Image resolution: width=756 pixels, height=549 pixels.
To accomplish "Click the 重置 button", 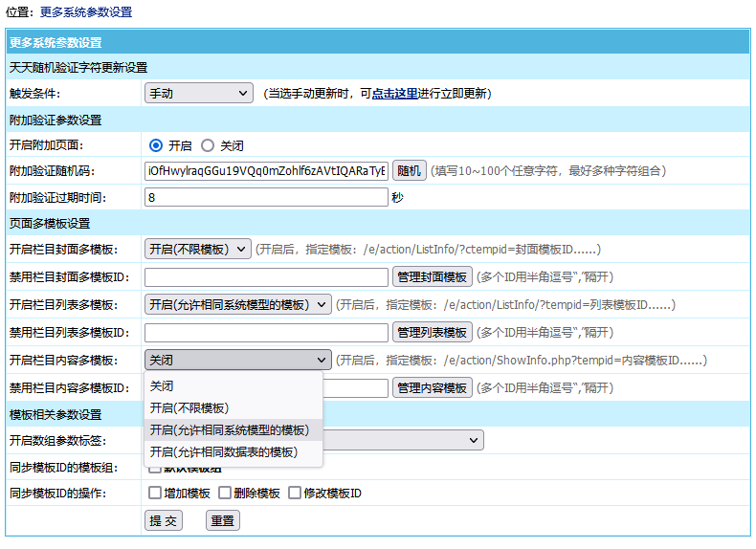I will click(x=223, y=521).
